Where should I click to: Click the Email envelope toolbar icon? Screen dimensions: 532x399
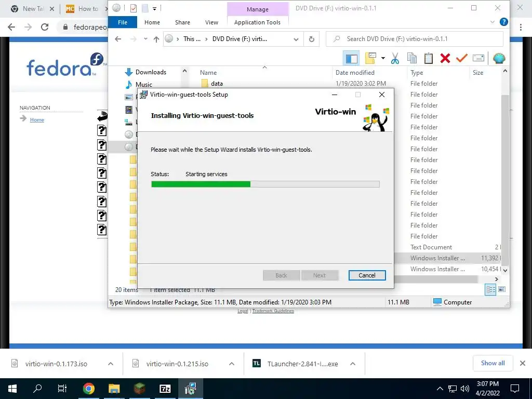click(x=478, y=58)
